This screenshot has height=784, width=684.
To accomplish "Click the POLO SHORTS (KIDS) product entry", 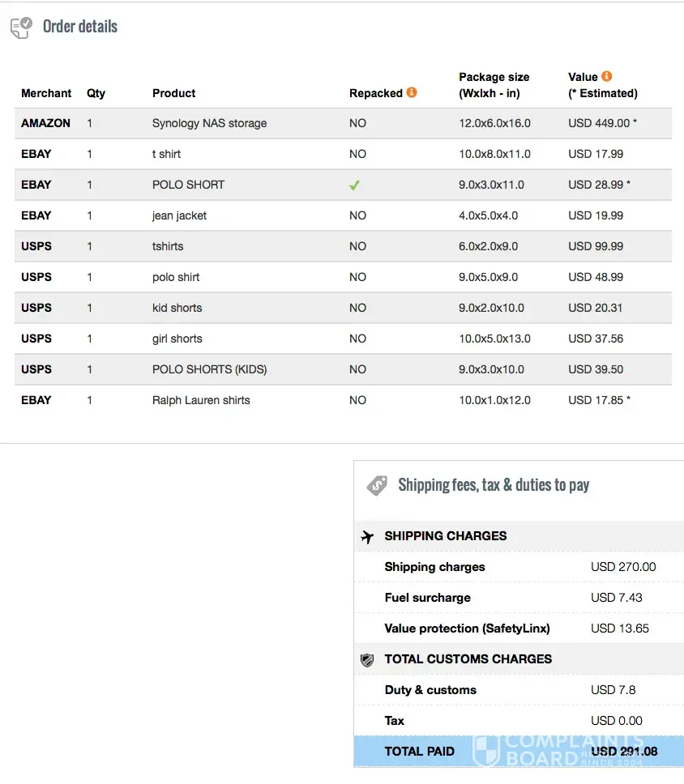I will pyautogui.click(x=209, y=369).
